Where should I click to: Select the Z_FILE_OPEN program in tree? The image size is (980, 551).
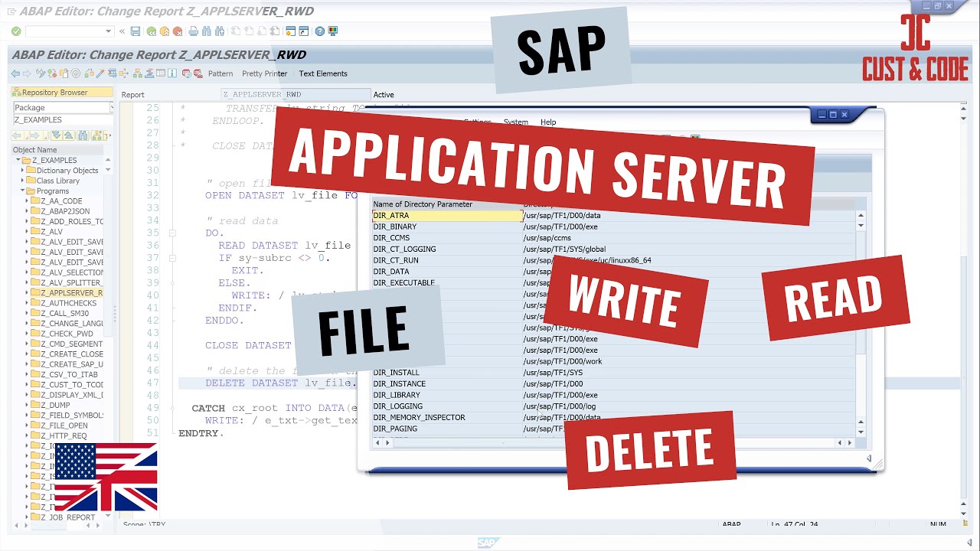tap(64, 425)
